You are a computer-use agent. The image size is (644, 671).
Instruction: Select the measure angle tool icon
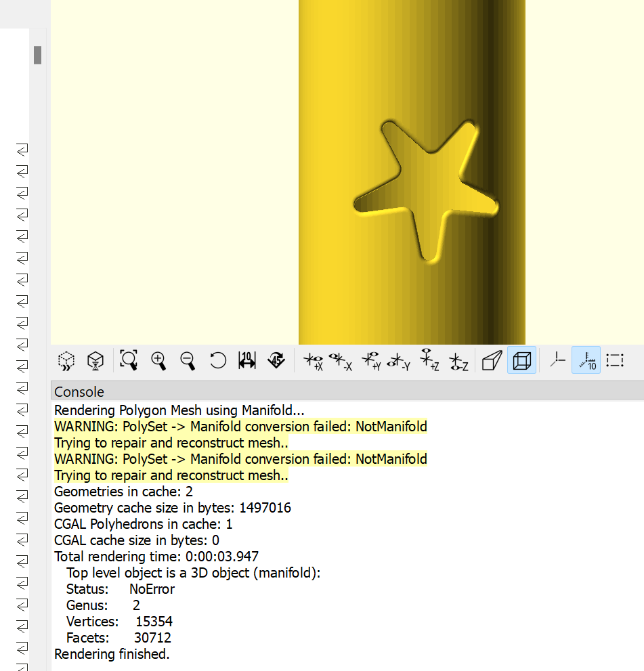pyautogui.click(x=276, y=360)
